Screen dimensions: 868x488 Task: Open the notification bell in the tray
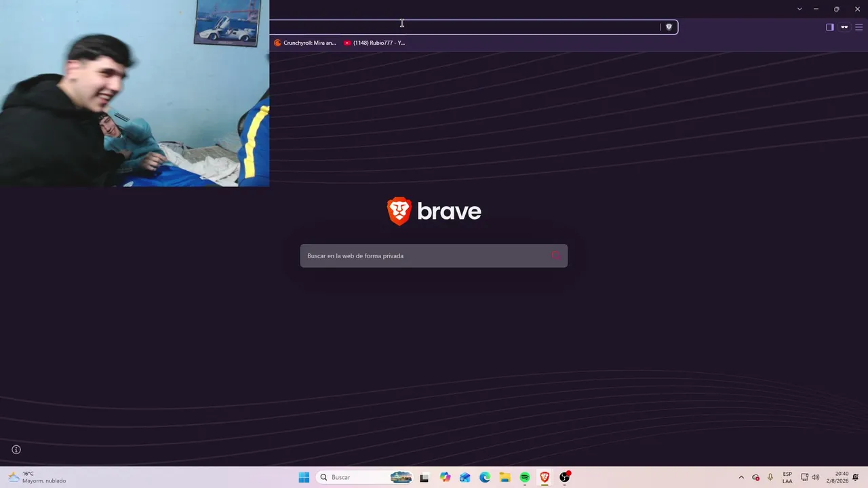856,477
